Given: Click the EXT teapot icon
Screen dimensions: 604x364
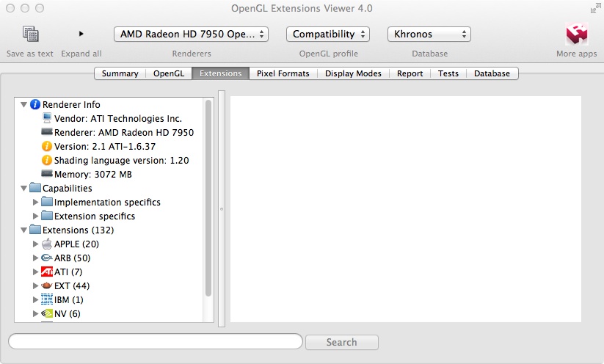Looking at the screenshot, I should point(47,285).
